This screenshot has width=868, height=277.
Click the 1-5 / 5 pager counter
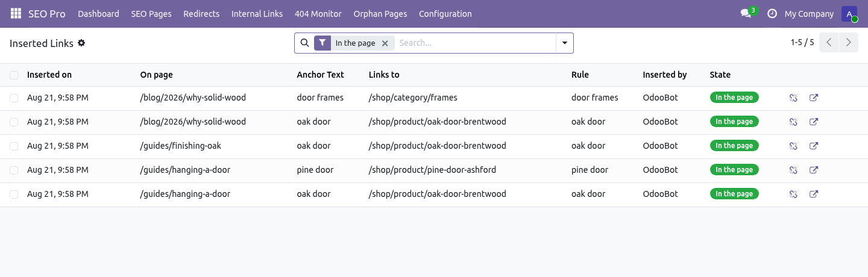[802, 43]
